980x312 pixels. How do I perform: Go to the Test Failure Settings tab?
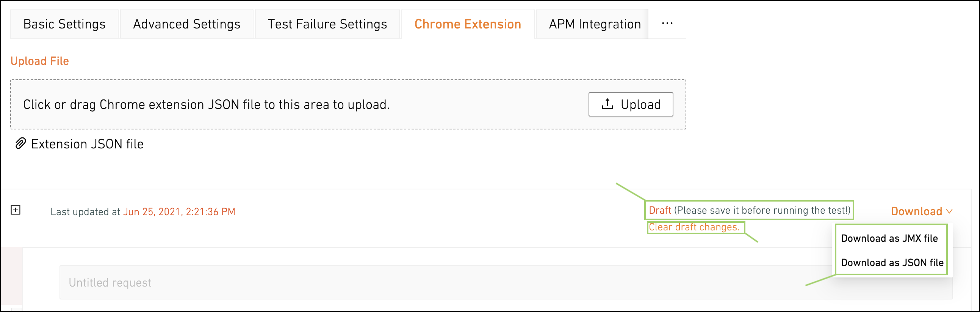point(327,24)
